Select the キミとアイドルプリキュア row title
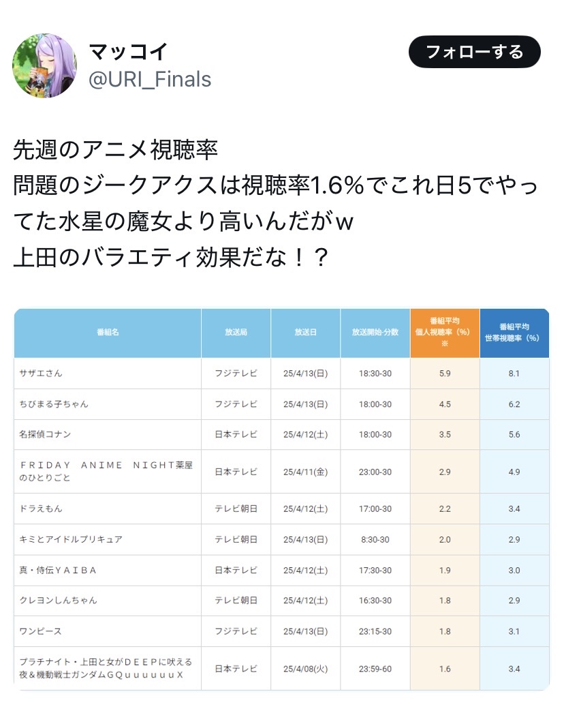 click(x=72, y=539)
